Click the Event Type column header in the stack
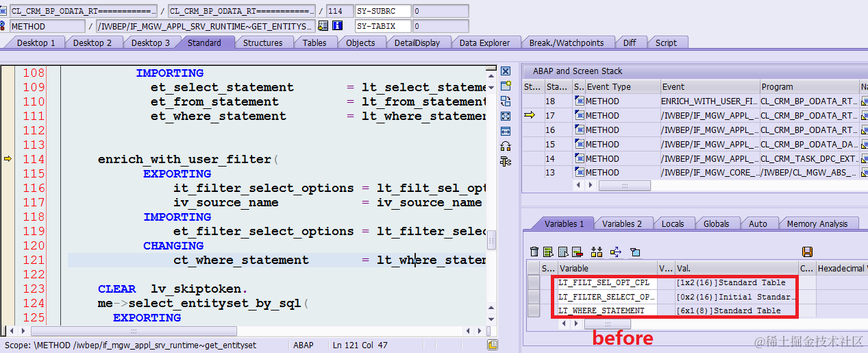This screenshot has height=353, width=868. click(623, 87)
